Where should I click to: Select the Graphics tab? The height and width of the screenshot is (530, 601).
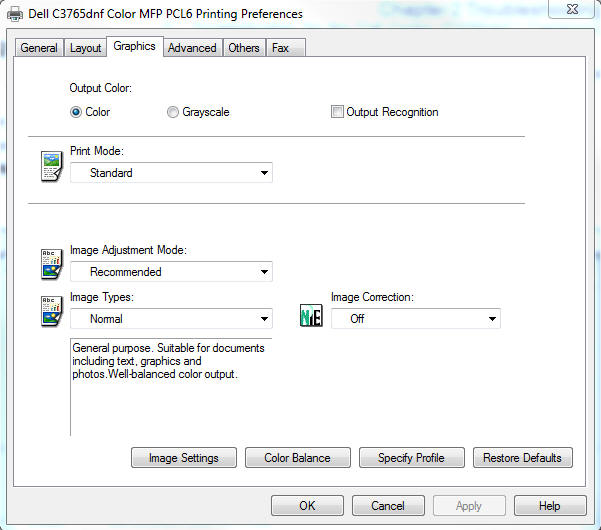tap(135, 46)
